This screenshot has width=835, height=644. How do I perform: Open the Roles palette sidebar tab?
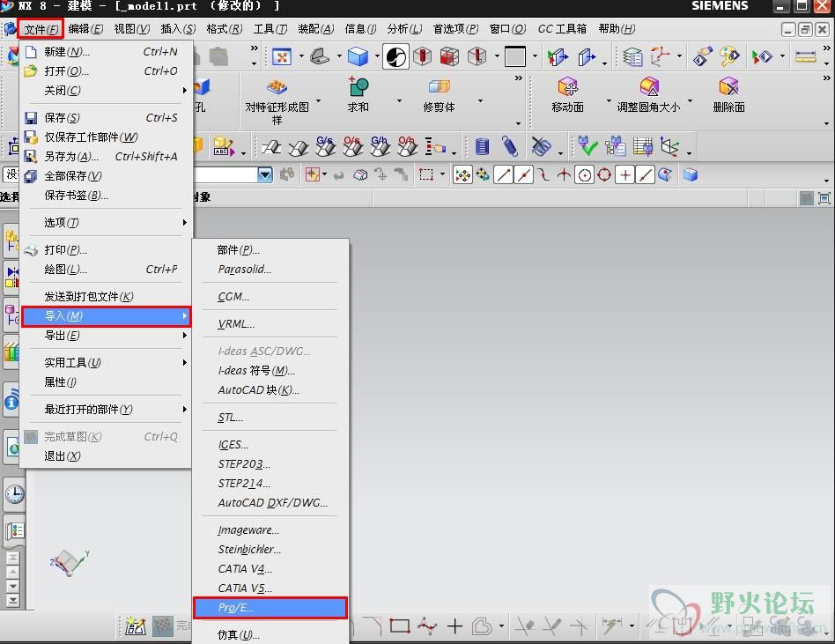14,530
